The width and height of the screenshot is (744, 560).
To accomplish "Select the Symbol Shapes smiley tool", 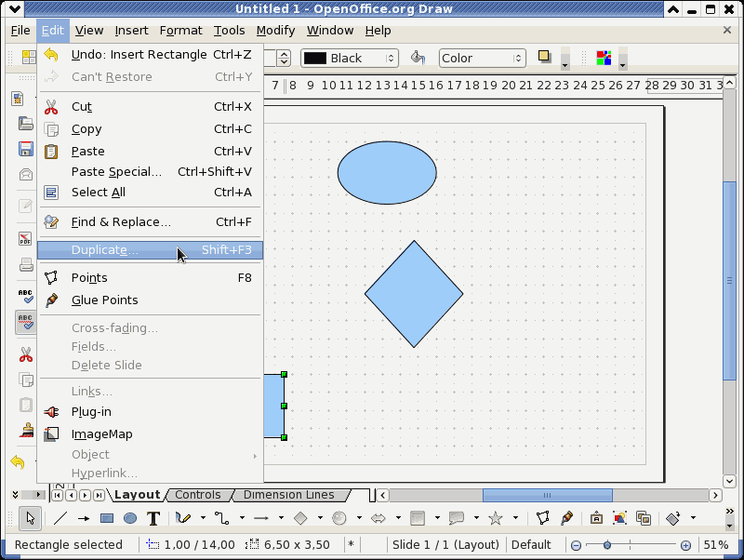I will point(339,518).
